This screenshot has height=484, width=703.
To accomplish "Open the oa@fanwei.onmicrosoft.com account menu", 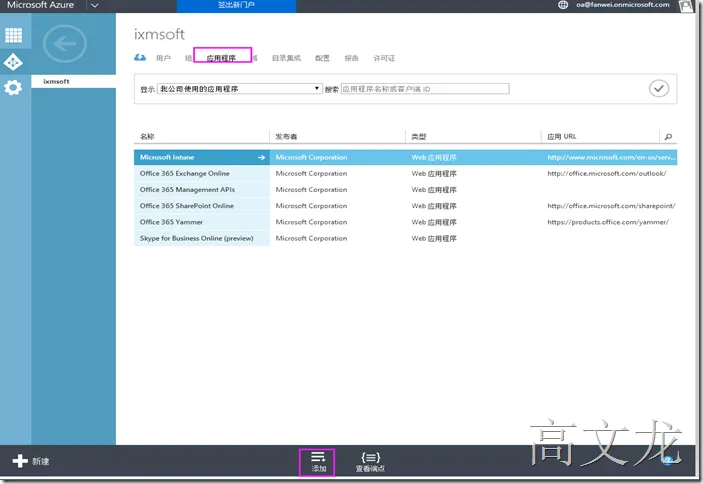I will pyautogui.click(x=623, y=5).
